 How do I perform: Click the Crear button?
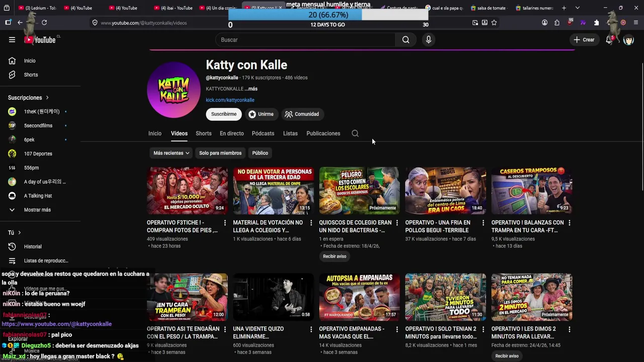pos(584,40)
